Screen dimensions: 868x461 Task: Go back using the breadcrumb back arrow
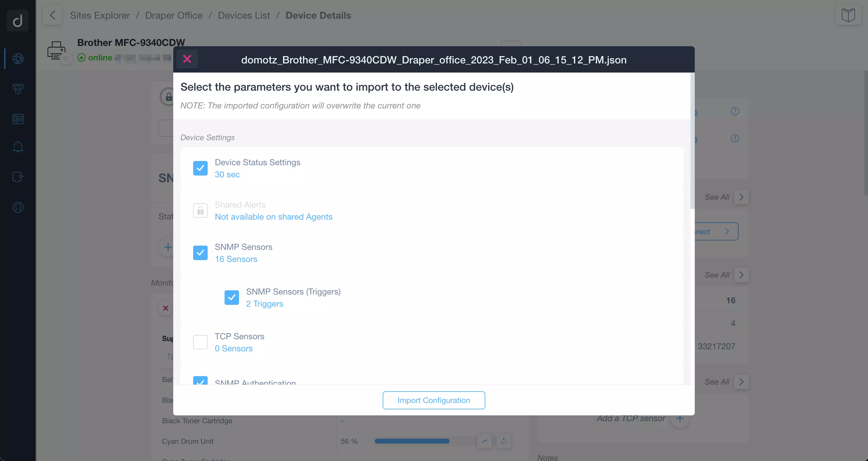pyautogui.click(x=52, y=15)
